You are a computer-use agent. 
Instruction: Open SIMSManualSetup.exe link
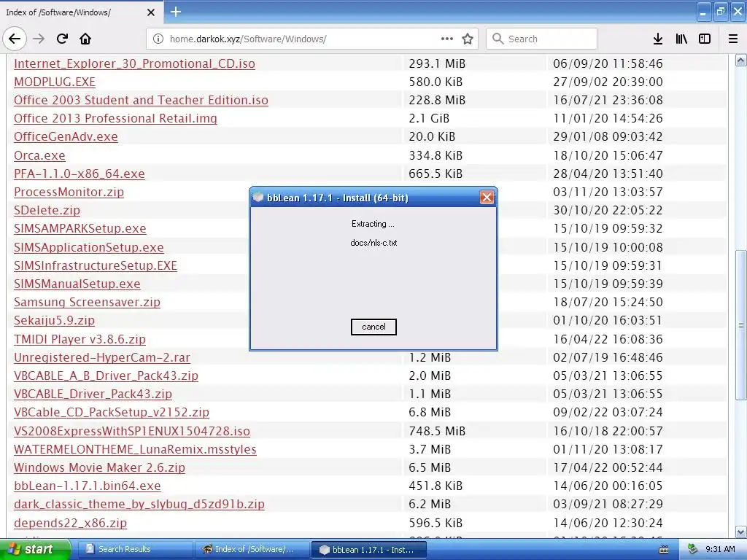pyautogui.click(x=77, y=284)
